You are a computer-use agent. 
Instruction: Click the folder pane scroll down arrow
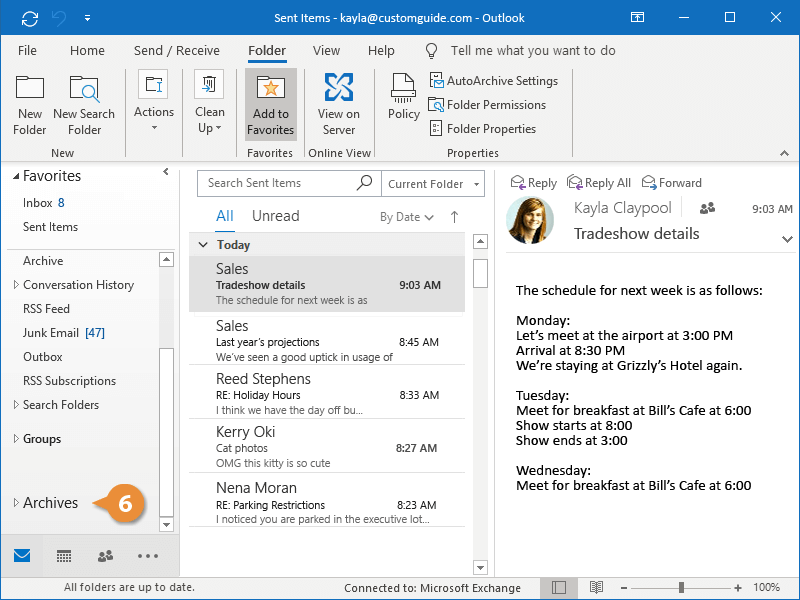coord(166,524)
